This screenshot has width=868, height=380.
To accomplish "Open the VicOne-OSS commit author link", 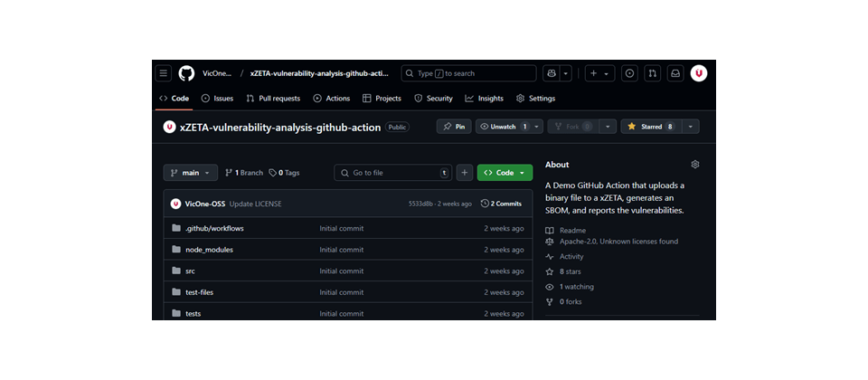I will pos(205,204).
